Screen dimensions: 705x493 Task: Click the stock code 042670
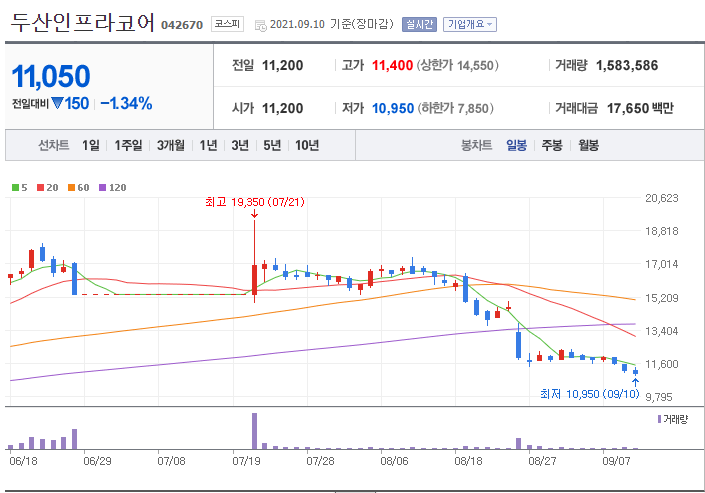(182, 25)
